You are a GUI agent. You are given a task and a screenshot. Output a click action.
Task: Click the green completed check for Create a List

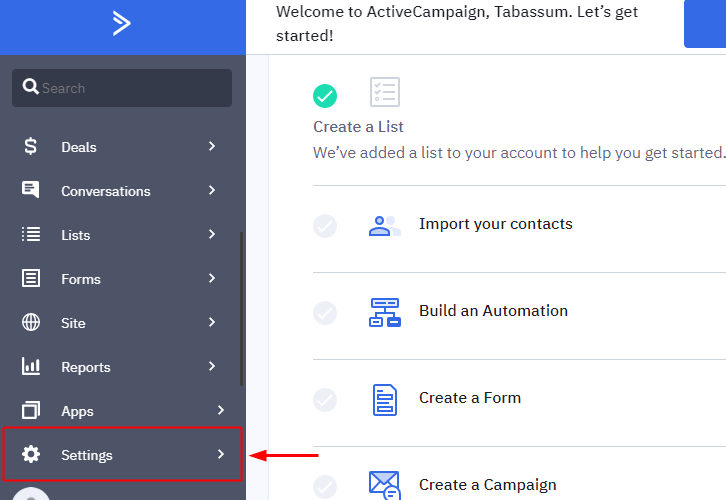tap(325, 96)
